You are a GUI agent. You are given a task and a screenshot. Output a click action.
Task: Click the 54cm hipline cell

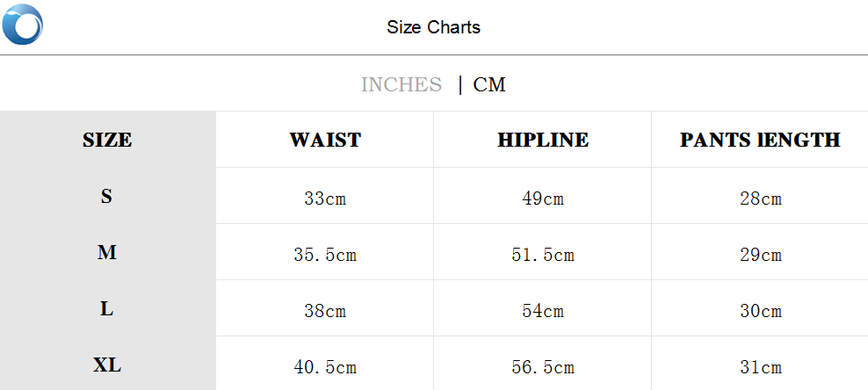click(543, 311)
